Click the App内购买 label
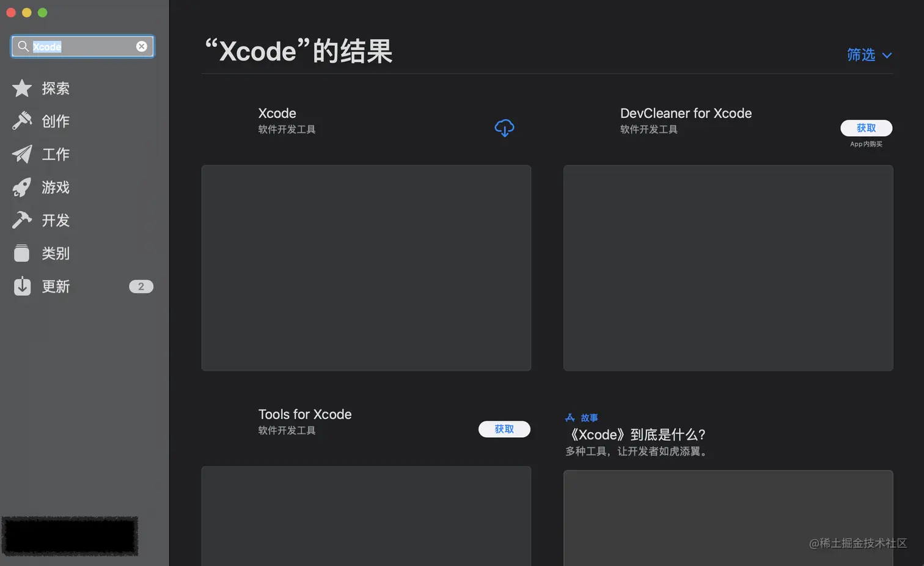 point(866,144)
